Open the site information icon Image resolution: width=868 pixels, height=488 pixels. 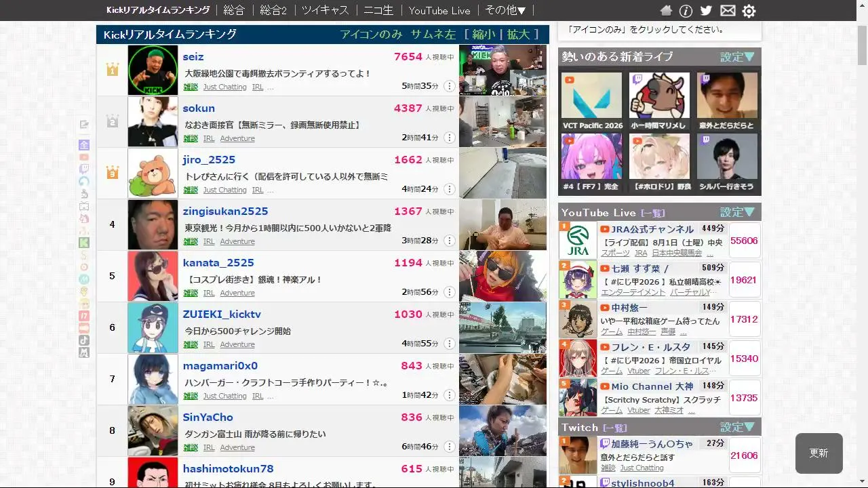[x=686, y=11]
